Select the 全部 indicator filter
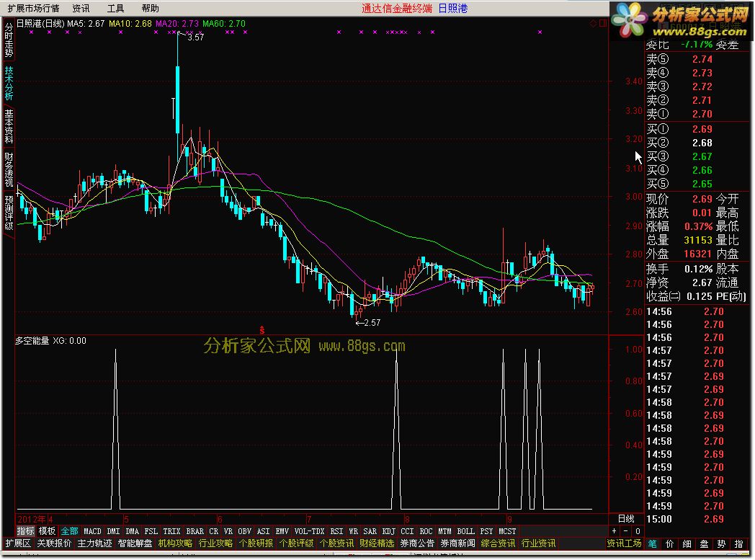 pos(69,531)
